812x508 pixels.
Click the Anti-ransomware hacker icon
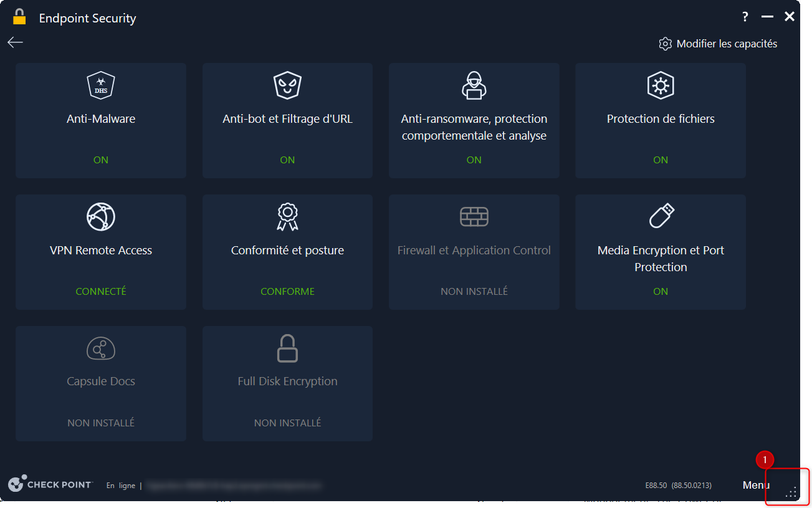pos(474,85)
